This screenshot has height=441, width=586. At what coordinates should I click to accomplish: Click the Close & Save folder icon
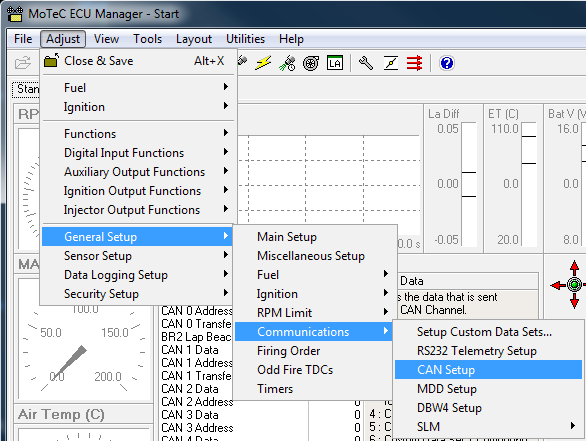coord(51,61)
